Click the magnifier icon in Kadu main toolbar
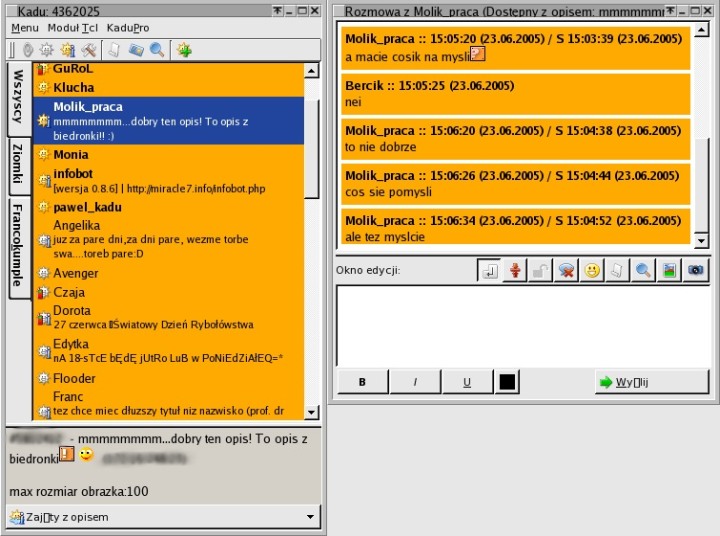Viewport: 720px width, 536px height. click(157, 49)
